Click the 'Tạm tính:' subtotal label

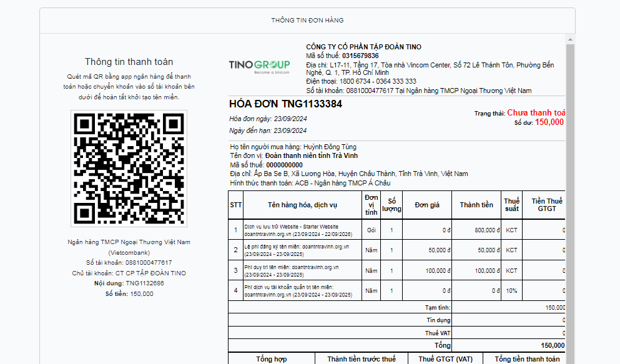[438, 307]
